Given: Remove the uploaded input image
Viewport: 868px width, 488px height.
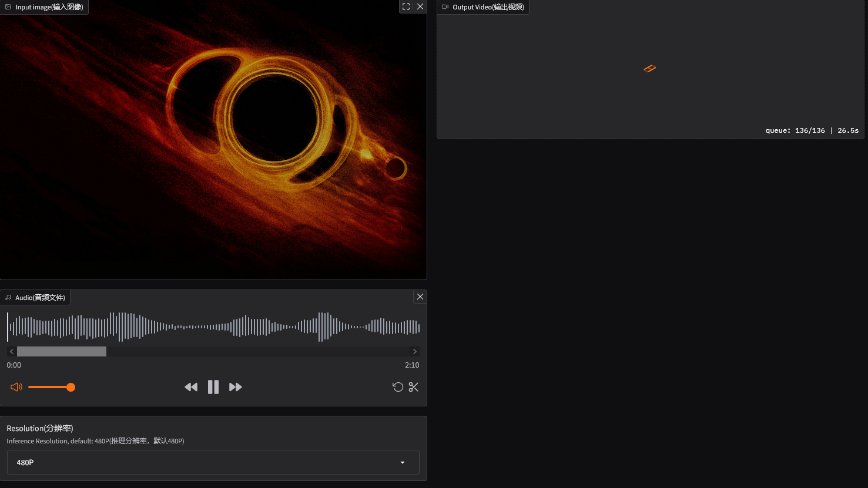Looking at the screenshot, I should [420, 6].
